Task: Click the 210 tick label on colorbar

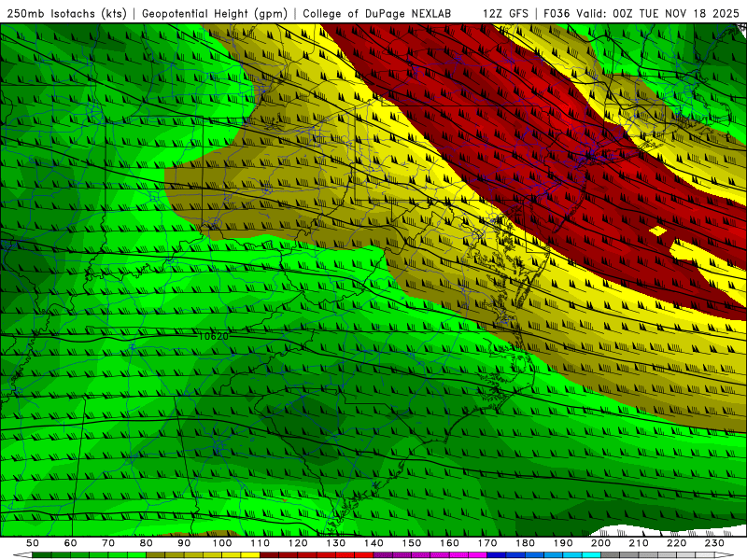Action: click(x=639, y=543)
